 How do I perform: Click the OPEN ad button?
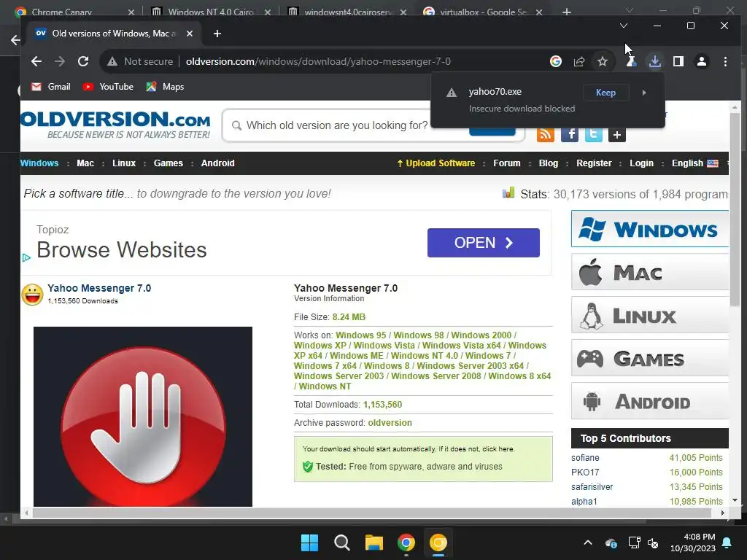point(483,243)
